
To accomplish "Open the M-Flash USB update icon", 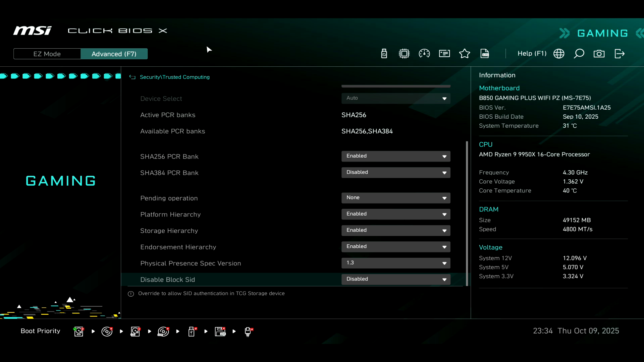I will click(x=384, y=54).
